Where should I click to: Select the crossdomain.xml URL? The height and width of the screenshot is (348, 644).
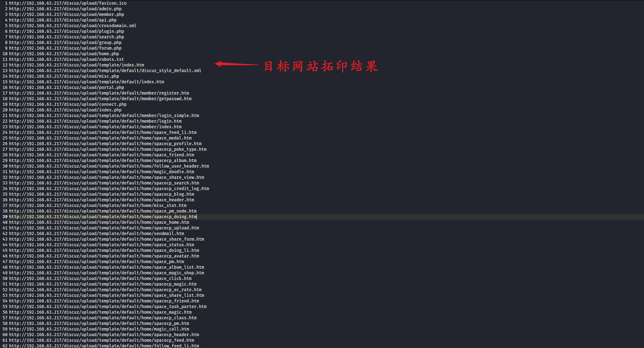point(73,26)
